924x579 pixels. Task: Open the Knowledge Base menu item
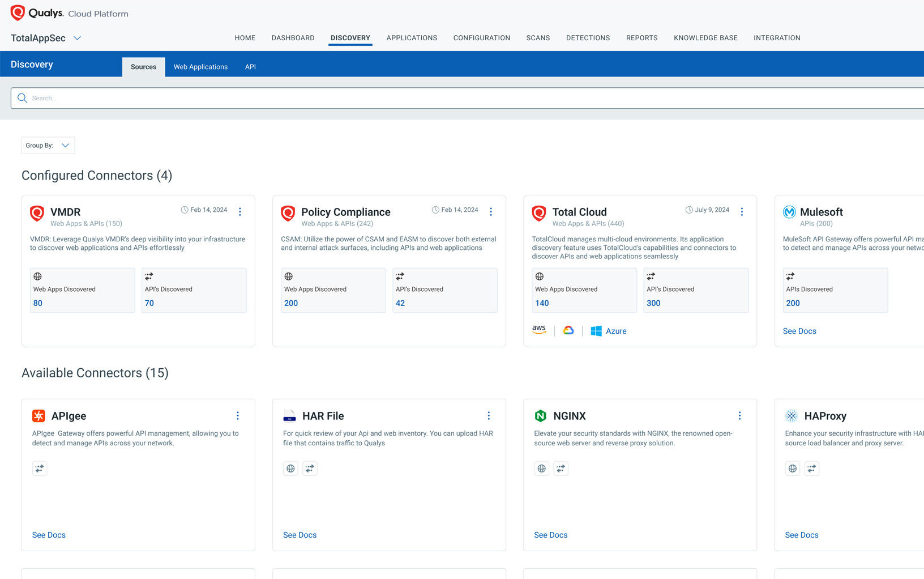[x=705, y=38]
